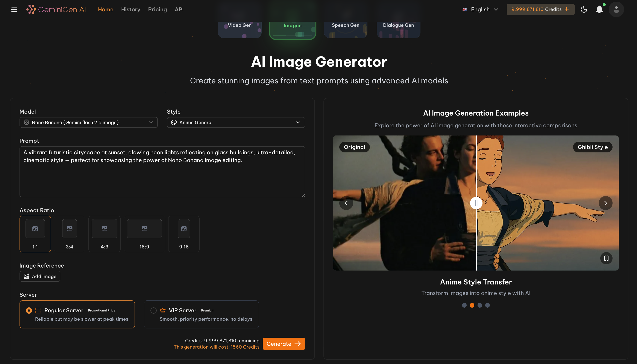Switch to the Video Gen tab

click(240, 27)
